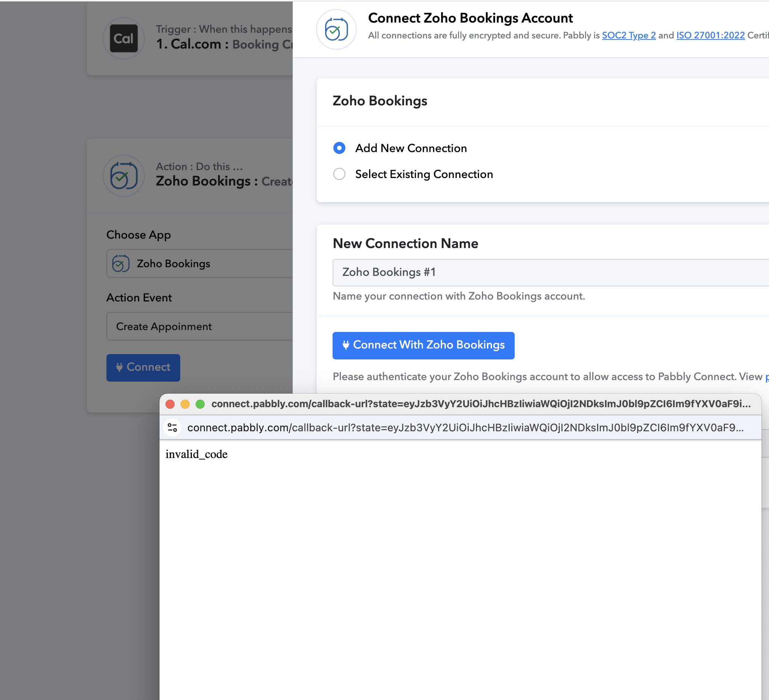Open the Choose App dropdown showing Zoho Bookings
The image size is (769, 700).
click(199, 263)
